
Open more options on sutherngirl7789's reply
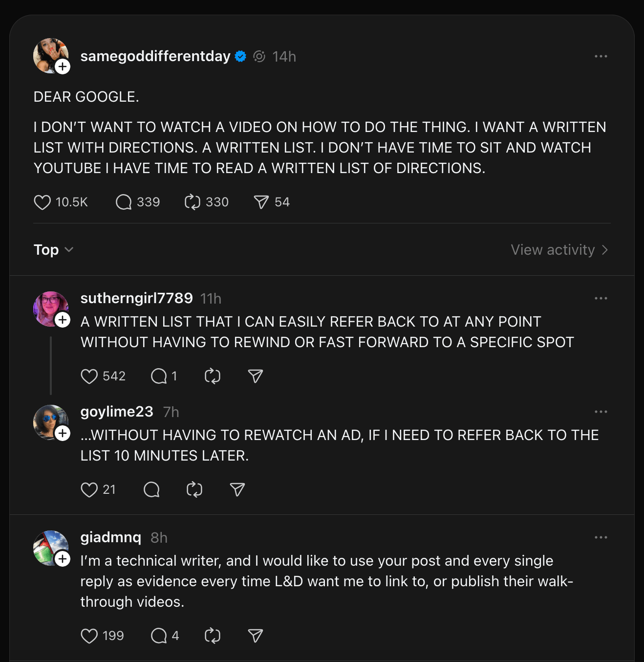(601, 298)
